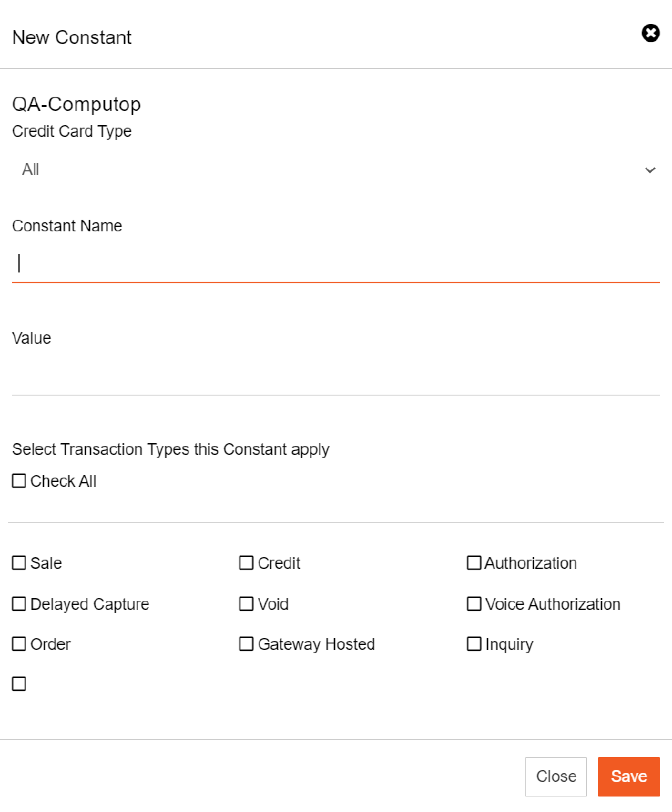Check the Order transaction type

[x=19, y=644]
